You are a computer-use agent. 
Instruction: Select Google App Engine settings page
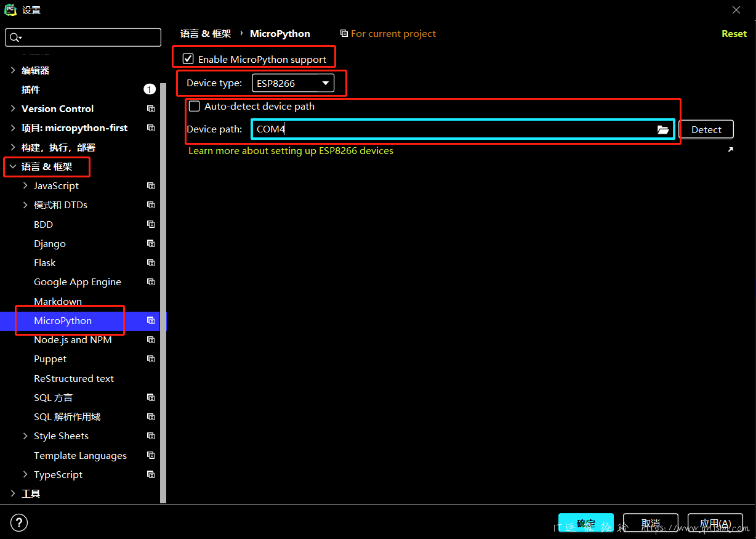point(78,282)
